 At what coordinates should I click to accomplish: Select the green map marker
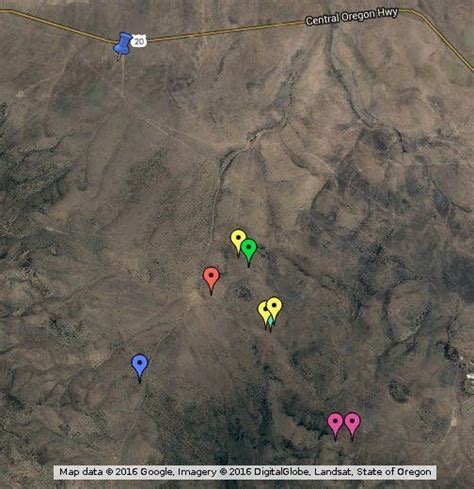click(x=249, y=250)
